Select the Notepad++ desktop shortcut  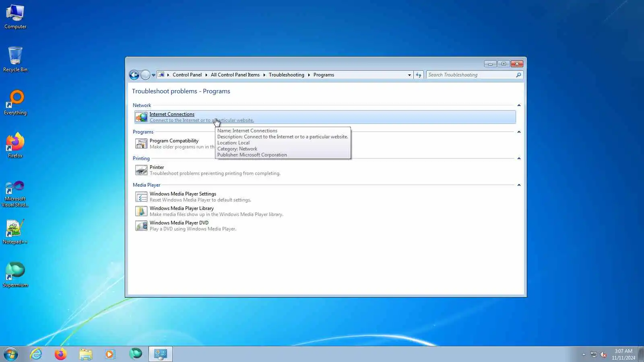[x=15, y=232]
